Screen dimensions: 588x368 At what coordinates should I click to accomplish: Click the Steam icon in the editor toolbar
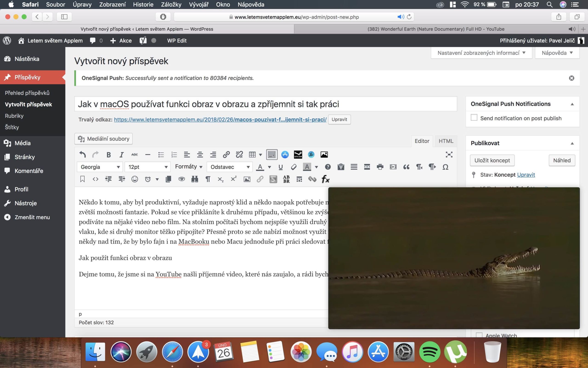[x=298, y=155]
